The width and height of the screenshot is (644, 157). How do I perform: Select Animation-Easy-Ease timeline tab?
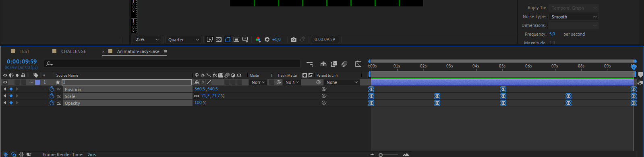point(138,51)
